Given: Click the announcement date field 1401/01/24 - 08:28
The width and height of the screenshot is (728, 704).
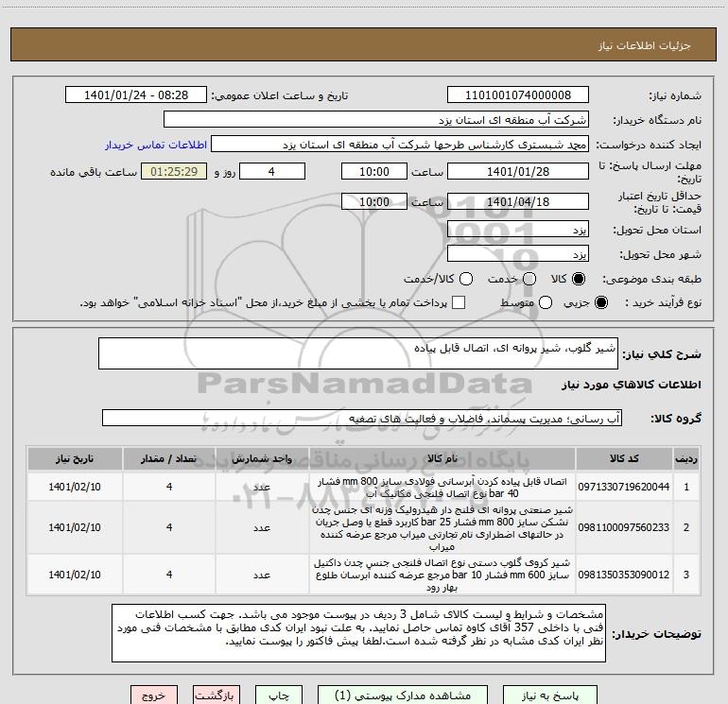Looking at the screenshot, I should pyautogui.click(x=136, y=95).
